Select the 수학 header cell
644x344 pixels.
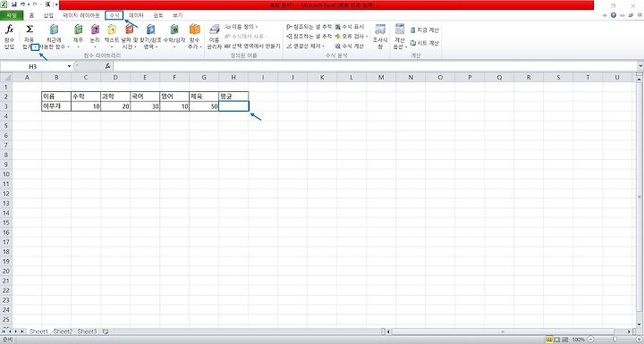(x=86, y=96)
